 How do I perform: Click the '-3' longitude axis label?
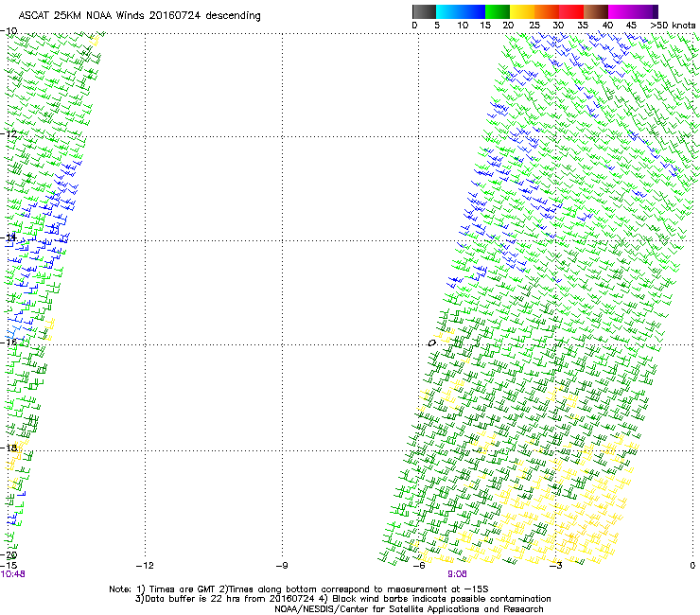(555, 566)
